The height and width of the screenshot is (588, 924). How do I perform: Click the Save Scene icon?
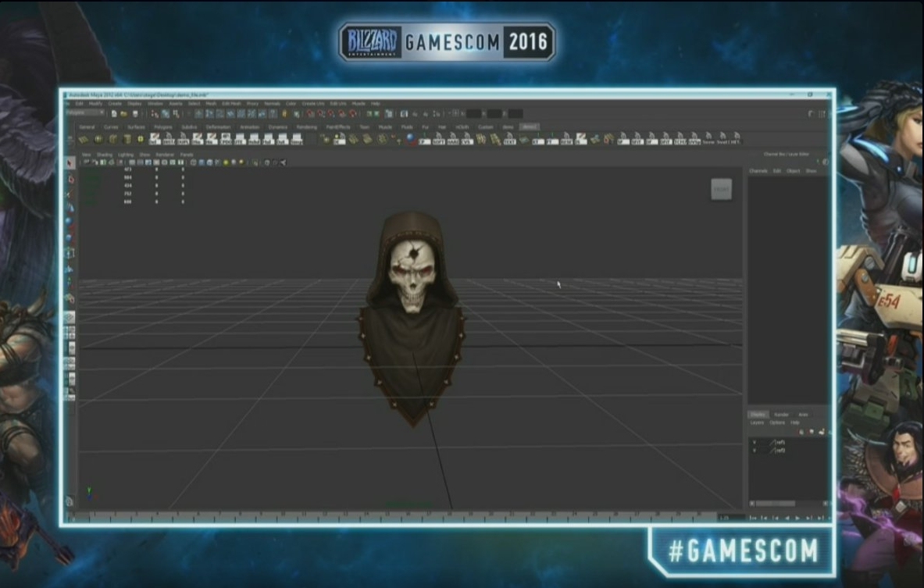click(135, 114)
